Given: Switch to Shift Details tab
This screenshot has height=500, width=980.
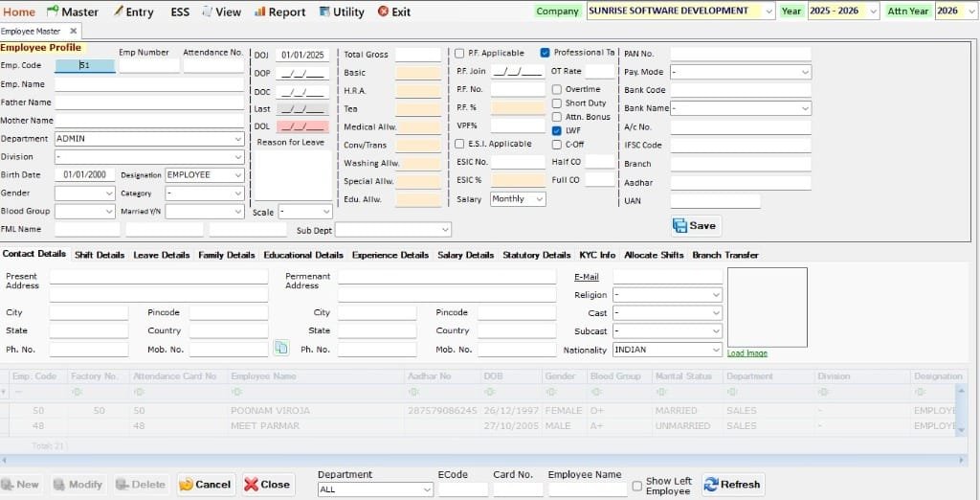Looking at the screenshot, I should [x=100, y=255].
